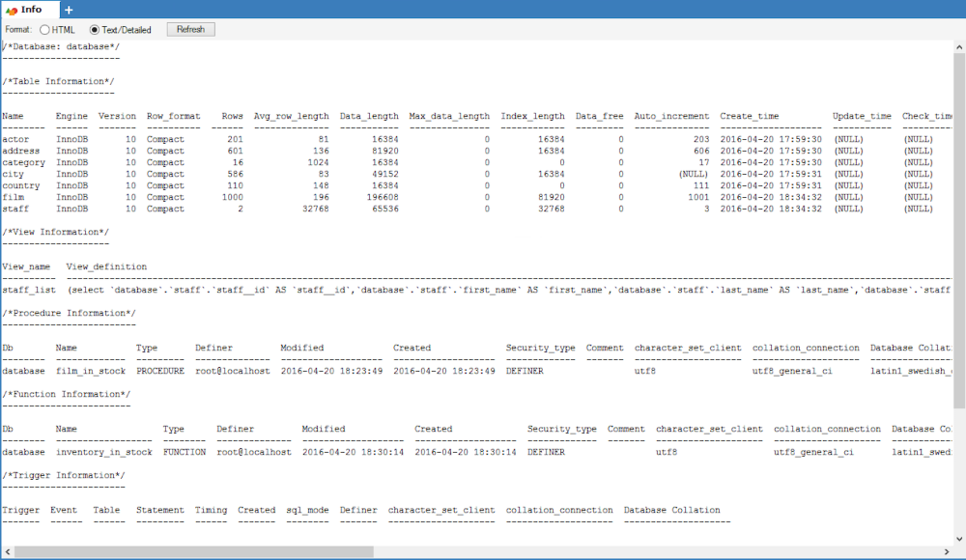Click the inventory_in_stock function name
Screen dimensions: 966x560
(x=104, y=452)
